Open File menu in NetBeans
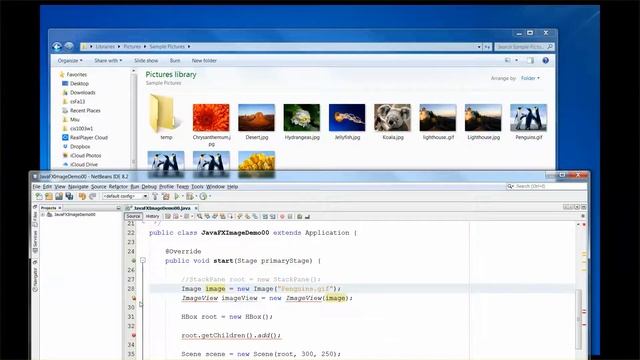Screen dimensions: 640x360 click(36, 187)
